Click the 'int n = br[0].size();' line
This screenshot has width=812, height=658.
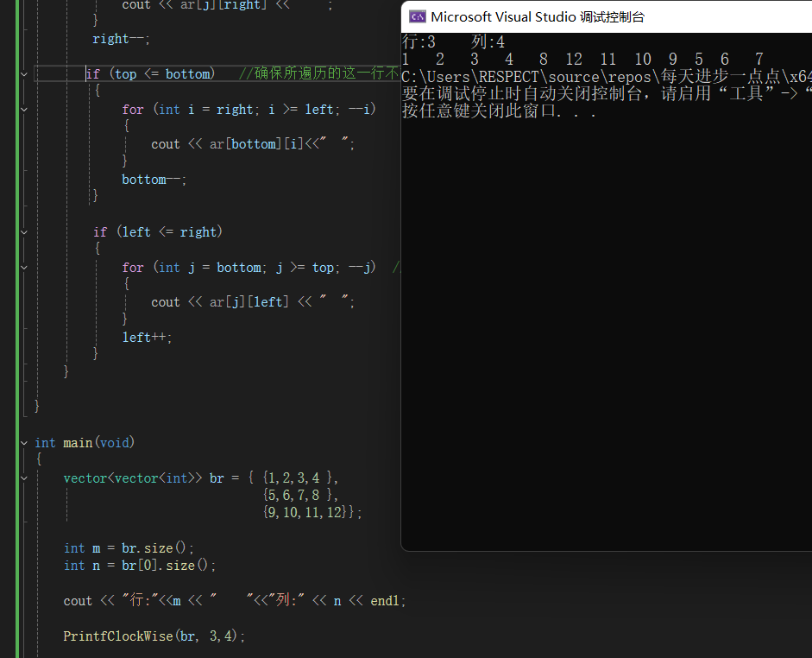tap(139, 566)
